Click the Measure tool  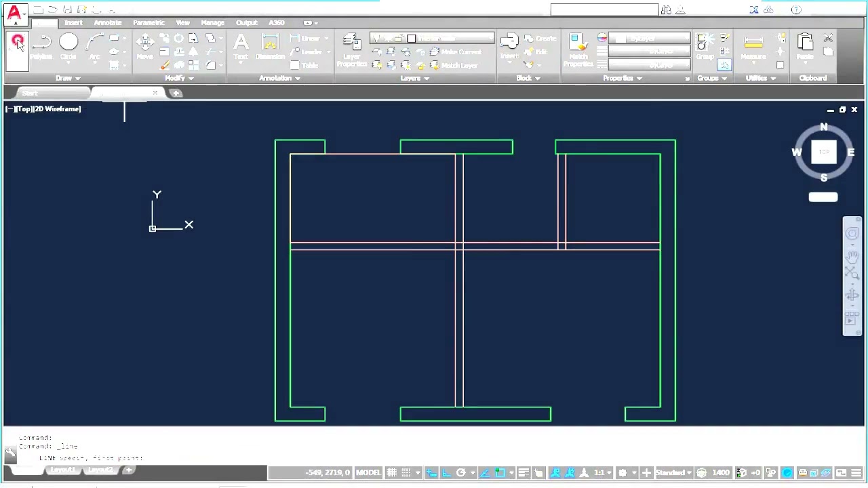[x=753, y=46]
